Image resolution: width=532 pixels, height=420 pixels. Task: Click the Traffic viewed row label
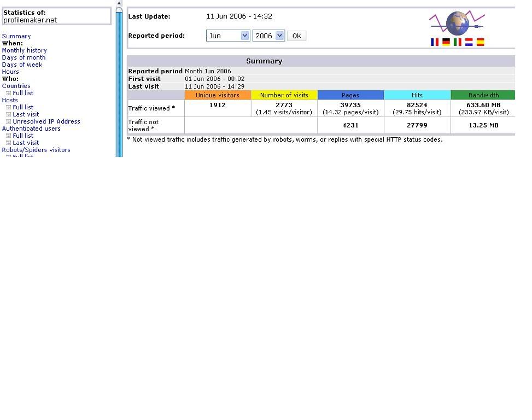(151, 108)
